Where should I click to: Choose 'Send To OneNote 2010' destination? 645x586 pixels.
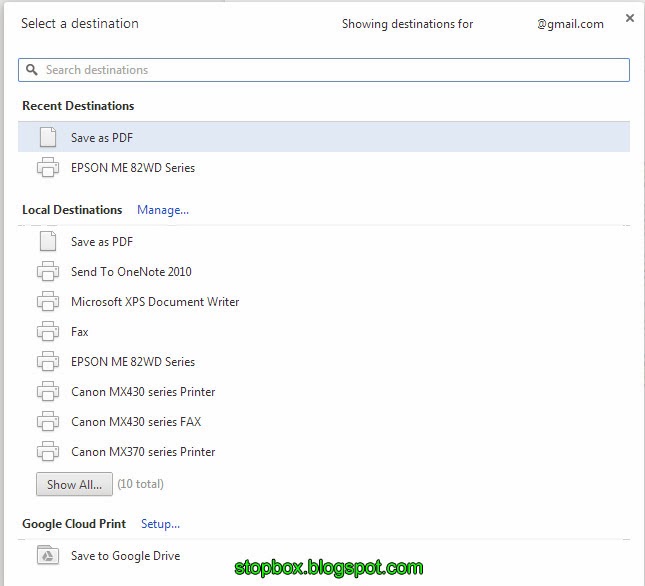tap(324, 271)
